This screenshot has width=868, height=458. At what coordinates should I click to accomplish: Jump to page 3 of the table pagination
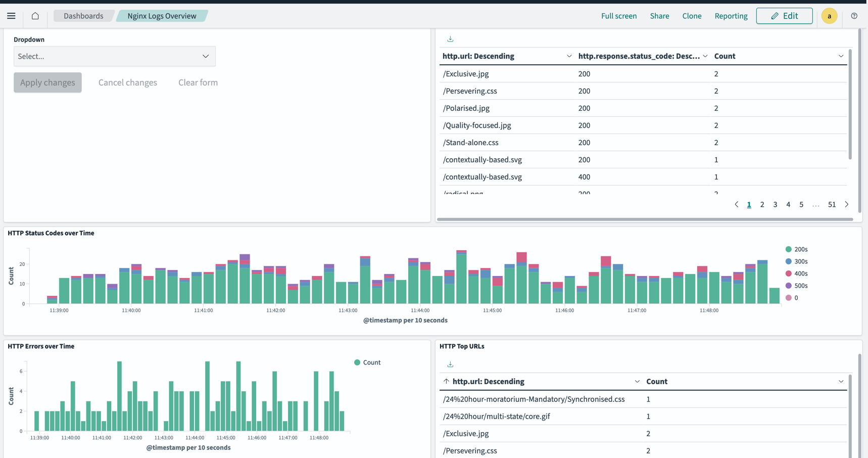pos(775,204)
